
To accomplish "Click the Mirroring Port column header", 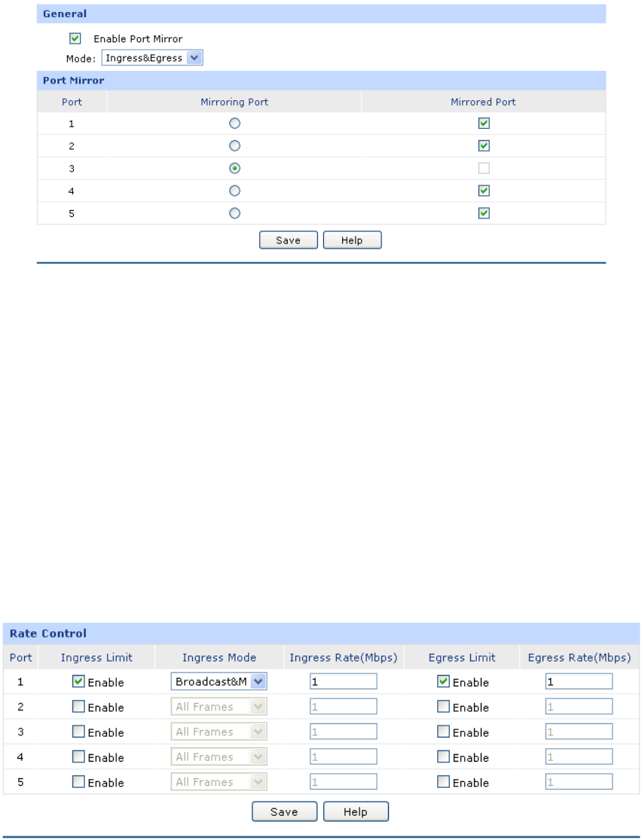I will pyautogui.click(x=234, y=102).
